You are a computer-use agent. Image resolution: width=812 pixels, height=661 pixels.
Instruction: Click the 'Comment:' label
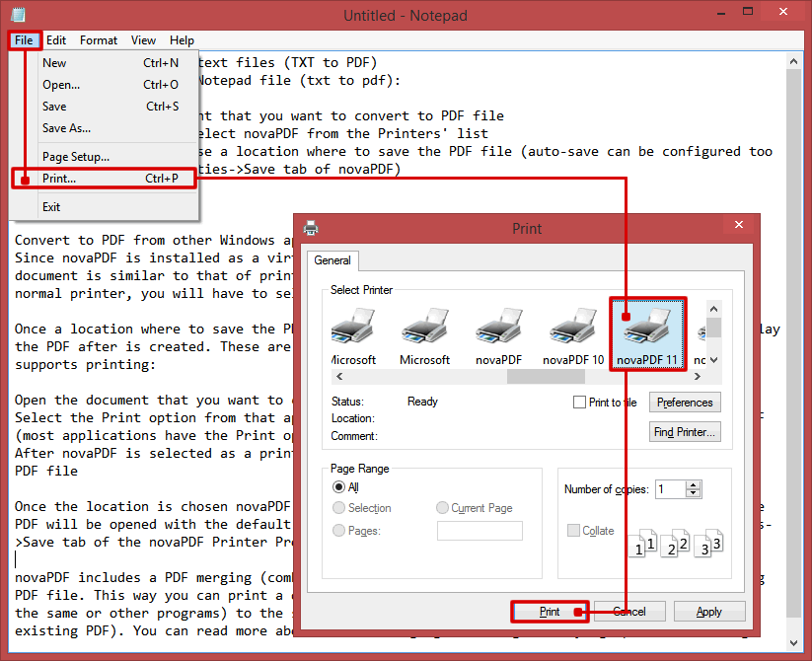pyautogui.click(x=354, y=436)
